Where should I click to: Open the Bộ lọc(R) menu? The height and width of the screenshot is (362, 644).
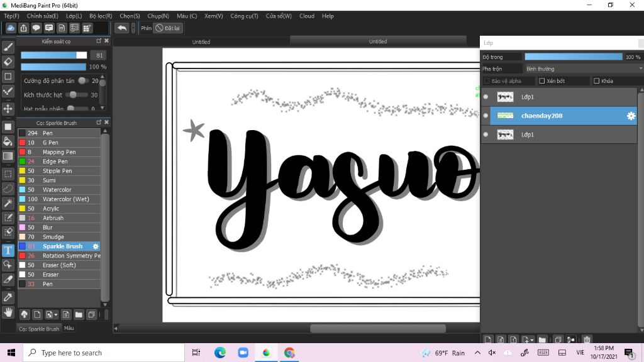coord(101,16)
